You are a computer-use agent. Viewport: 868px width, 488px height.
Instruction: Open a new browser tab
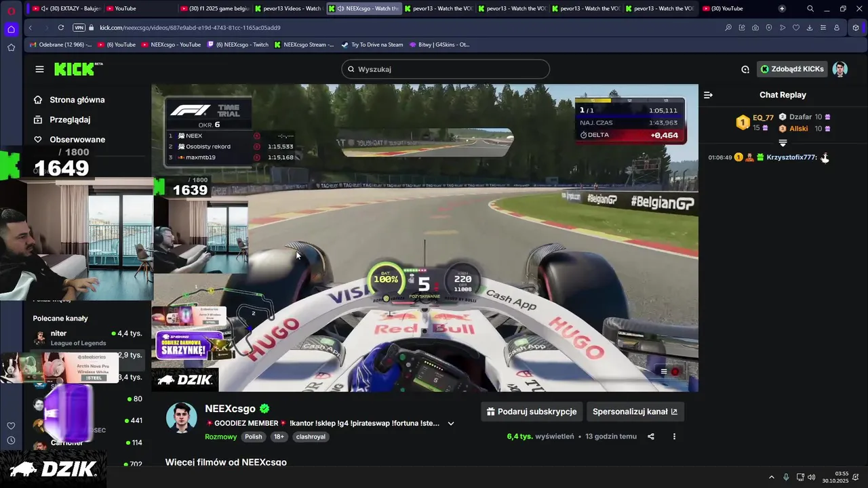(782, 9)
